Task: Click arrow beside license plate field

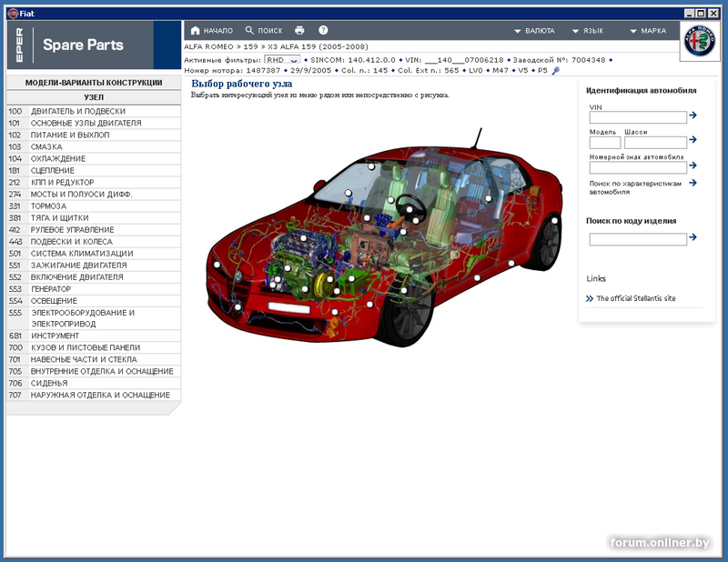Action: point(693,166)
